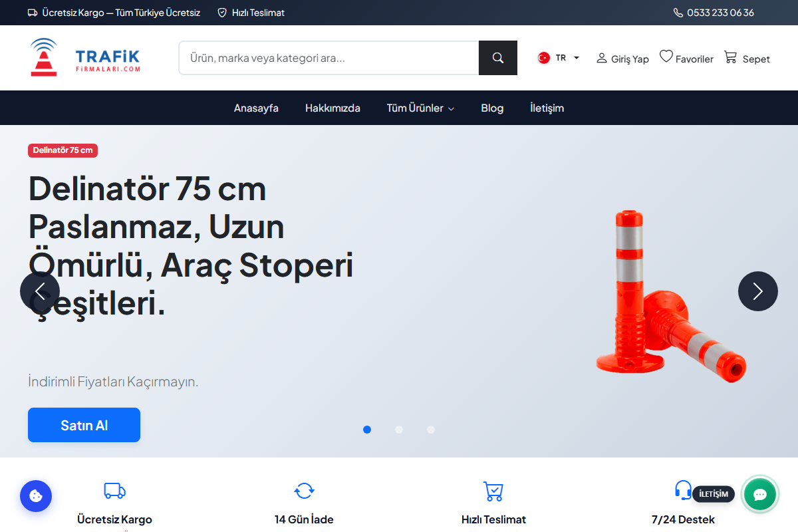The height and width of the screenshot is (532, 798).
Task: Select the first carousel dot
Action: tap(367, 430)
